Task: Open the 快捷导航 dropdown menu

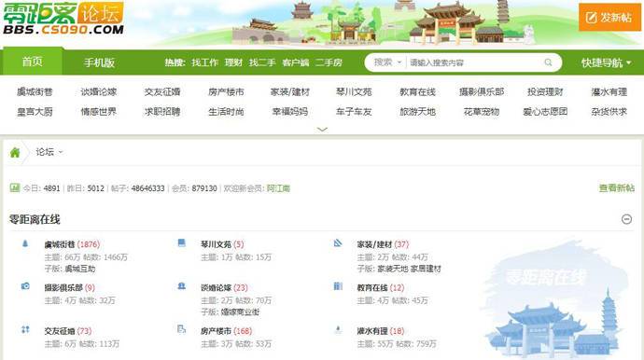Action: tap(607, 62)
